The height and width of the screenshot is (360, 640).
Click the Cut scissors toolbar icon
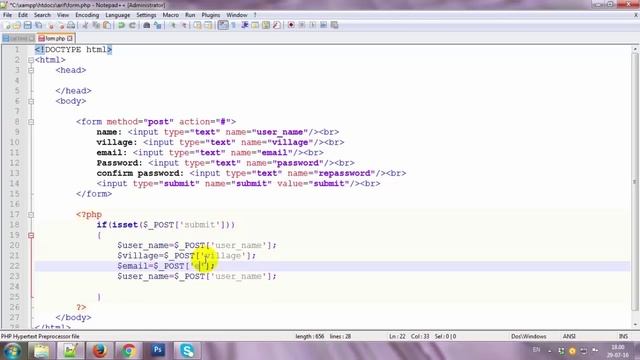tap(85, 25)
